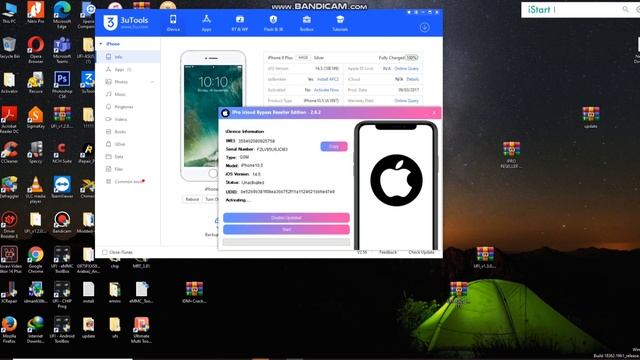
Task: Open the Photoshop CS6 desktop icon
Action: [x=62, y=84]
